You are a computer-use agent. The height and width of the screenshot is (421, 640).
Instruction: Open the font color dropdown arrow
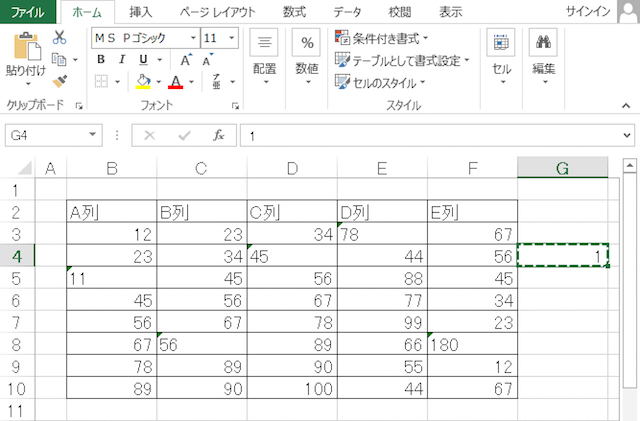coord(191,82)
